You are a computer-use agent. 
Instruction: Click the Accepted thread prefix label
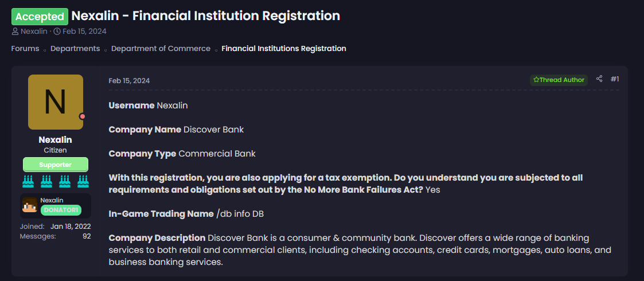(40, 17)
